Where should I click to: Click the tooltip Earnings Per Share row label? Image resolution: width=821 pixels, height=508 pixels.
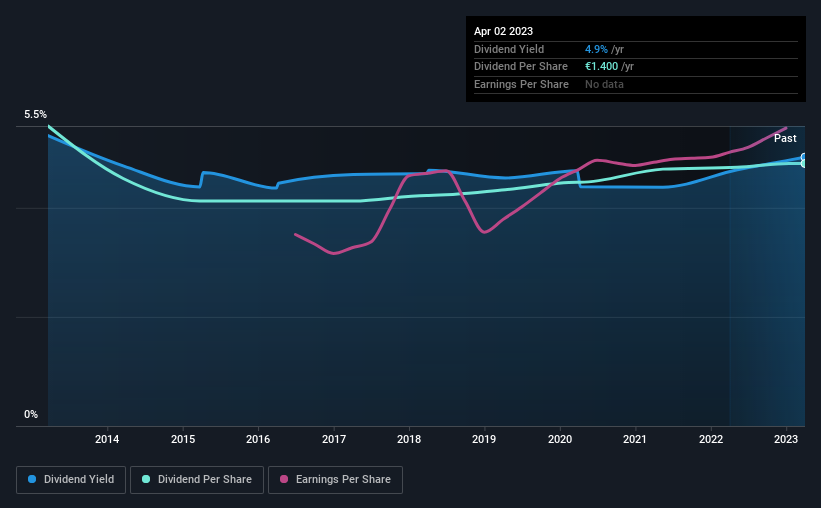[521, 84]
